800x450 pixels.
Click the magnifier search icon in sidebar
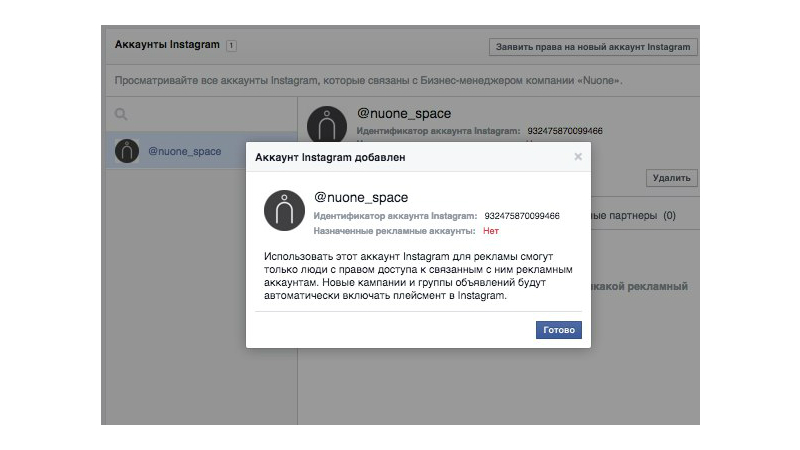pyautogui.click(x=122, y=115)
